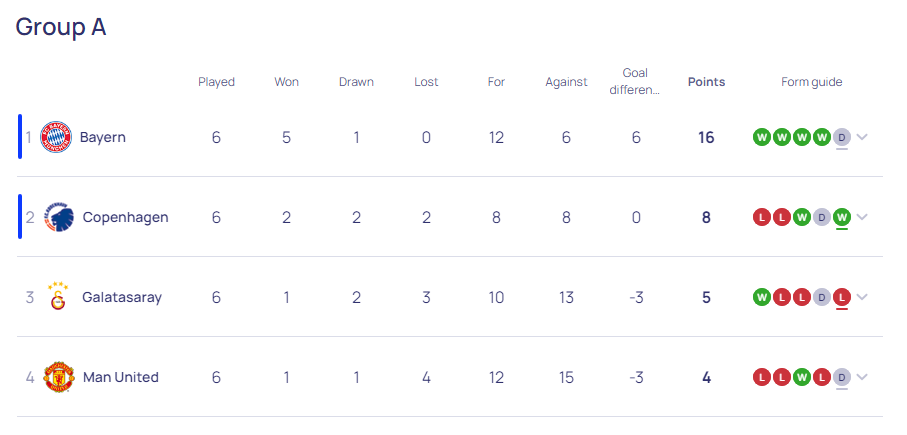The width and height of the screenshot is (907, 435).
Task: Click Man United's green win form badge
Action: point(802,377)
